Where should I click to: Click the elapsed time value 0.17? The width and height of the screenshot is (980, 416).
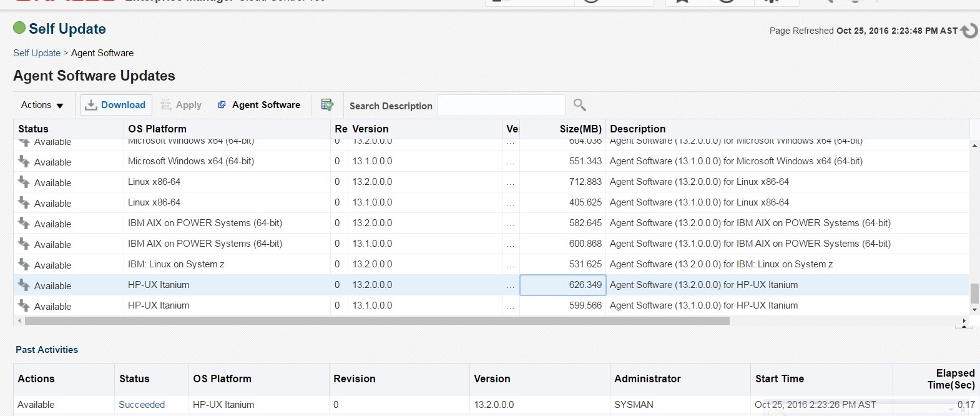click(x=966, y=405)
